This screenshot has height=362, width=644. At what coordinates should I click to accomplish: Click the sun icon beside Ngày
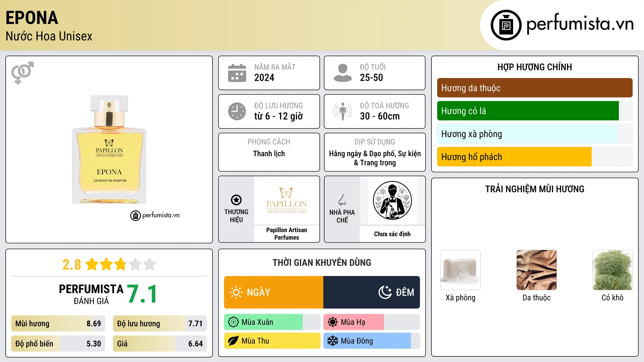click(x=236, y=292)
